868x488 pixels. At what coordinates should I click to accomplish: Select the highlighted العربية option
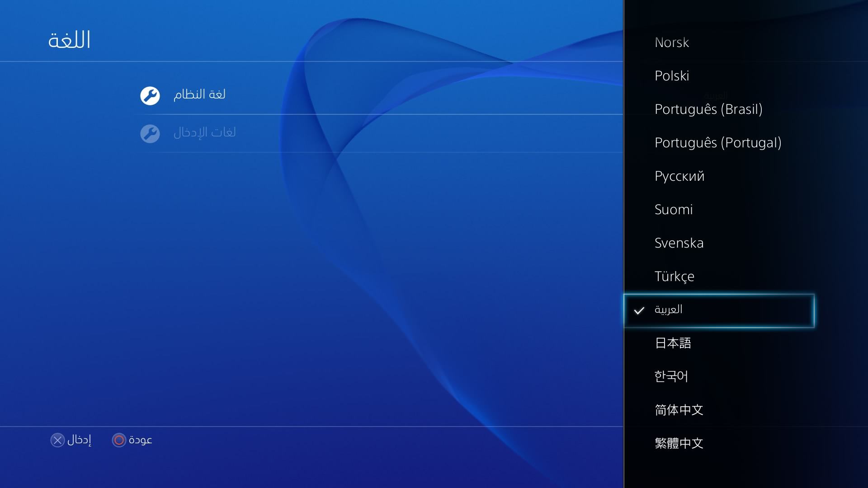(x=719, y=310)
